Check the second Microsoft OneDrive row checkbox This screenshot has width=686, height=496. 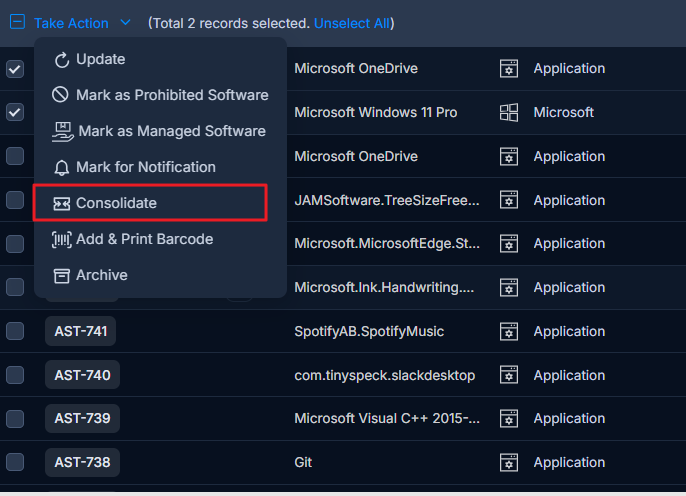coord(15,156)
